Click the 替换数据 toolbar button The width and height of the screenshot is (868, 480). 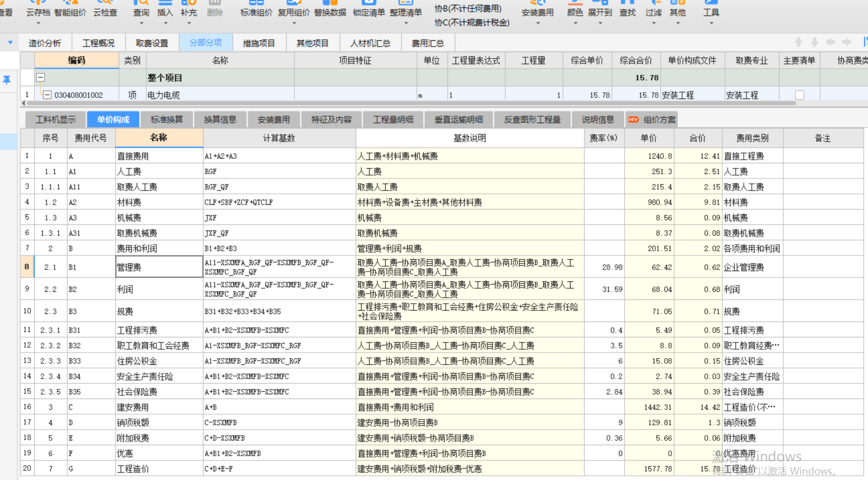click(330, 9)
